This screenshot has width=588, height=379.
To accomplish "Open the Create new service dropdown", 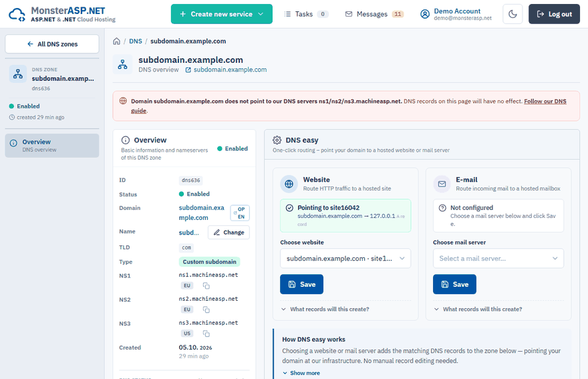I will [222, 14].
